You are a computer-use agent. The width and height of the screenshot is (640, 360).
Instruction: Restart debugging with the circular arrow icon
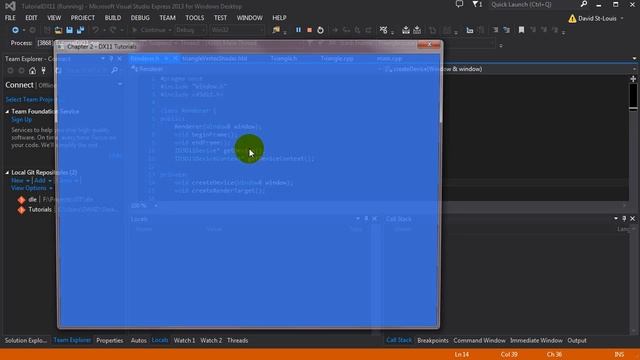coord(320,30)
